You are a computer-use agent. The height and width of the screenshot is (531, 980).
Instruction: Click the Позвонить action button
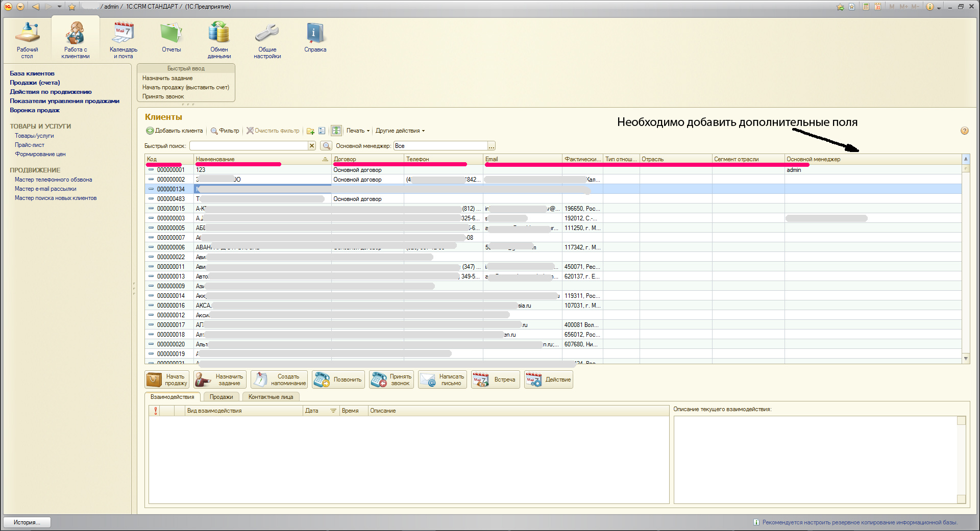point(339,380)
